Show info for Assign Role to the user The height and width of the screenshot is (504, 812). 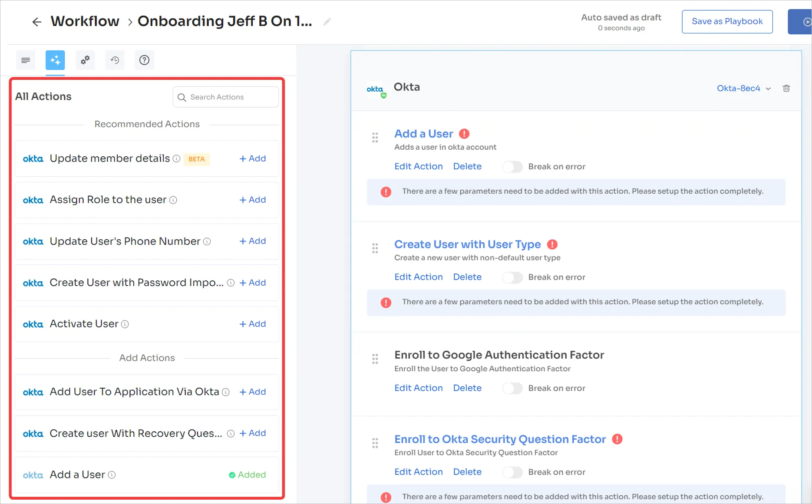pyautogui.click(x=173, y=200)
